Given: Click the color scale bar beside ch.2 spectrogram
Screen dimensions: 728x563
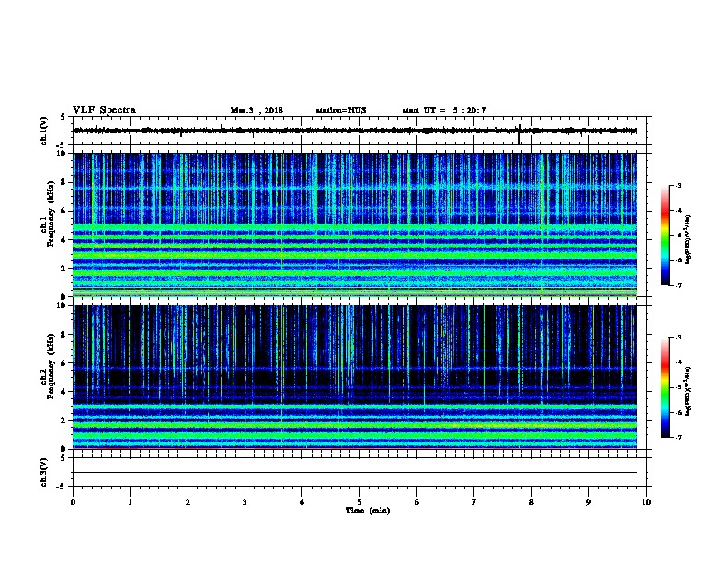Looking at the screenshot, I should click(665, 387).
